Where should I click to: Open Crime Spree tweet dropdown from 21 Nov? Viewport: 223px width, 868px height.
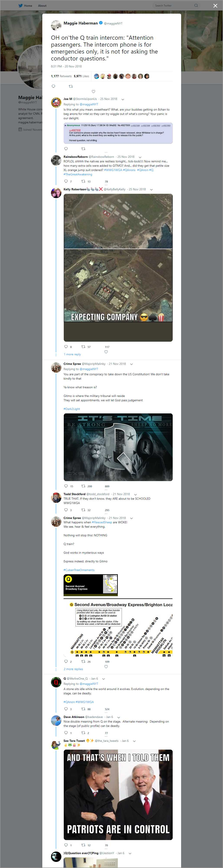point(132,364)
